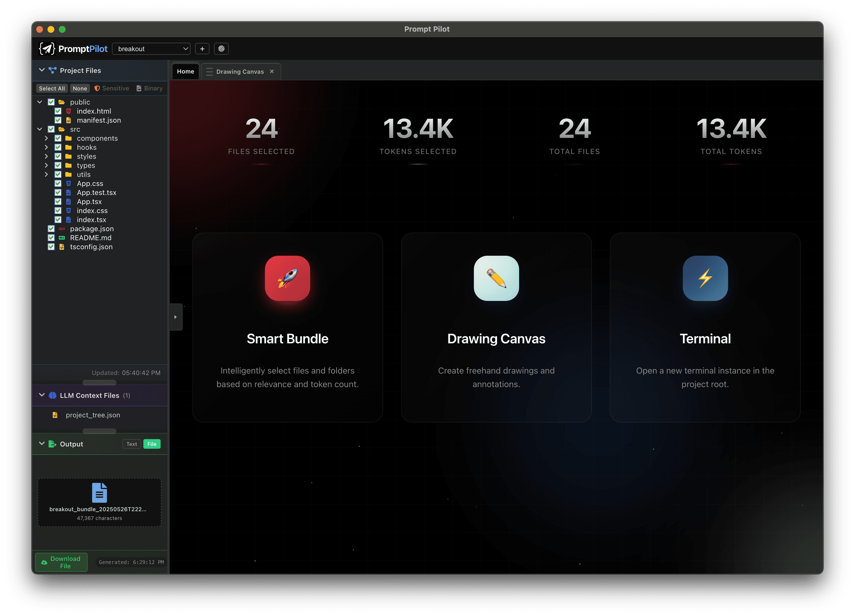Image resolution: width=855 pixels, height=616 pixels.
Task: Open the Terminal card
Action: pyautogui.click(x=705, y=327)
